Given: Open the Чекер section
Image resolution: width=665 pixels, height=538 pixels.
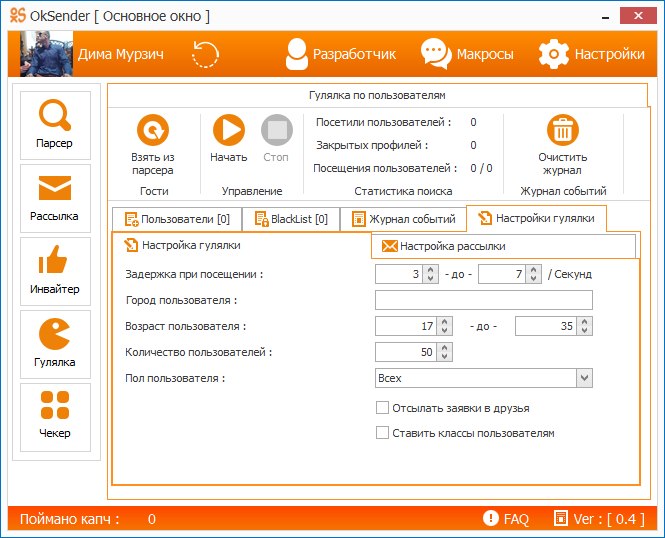Looking at the screenshot, I should tap(55, 417).
